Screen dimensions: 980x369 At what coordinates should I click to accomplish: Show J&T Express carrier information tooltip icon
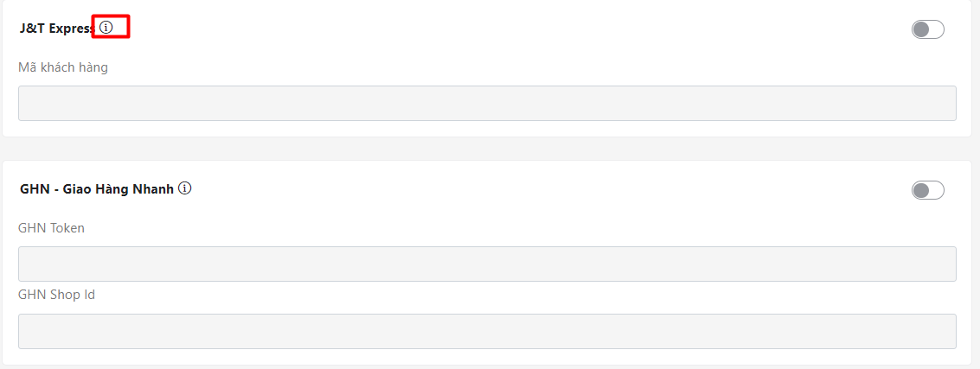[x=106, y=28]
